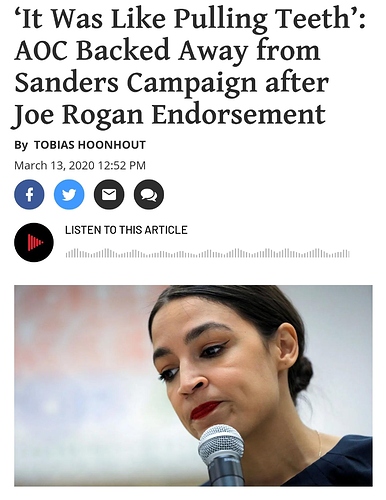
Task: Open author page for Tobias Hoonhout
Action: pyautogui.click(x=90, y=145)
